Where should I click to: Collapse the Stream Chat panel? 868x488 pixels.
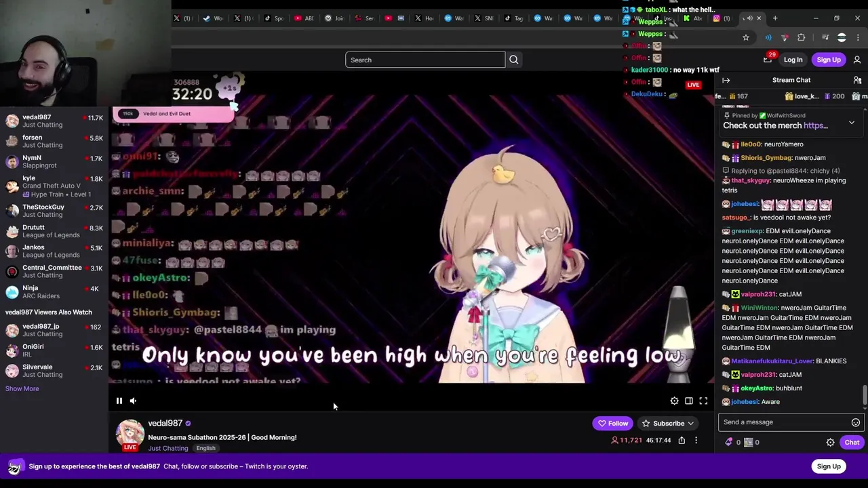point(726,80)
